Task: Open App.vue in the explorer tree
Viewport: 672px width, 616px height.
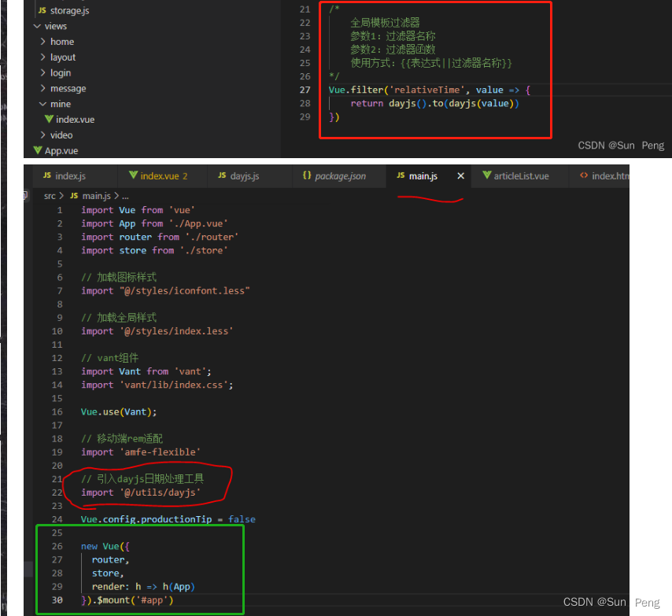Action: pos(61,151)
